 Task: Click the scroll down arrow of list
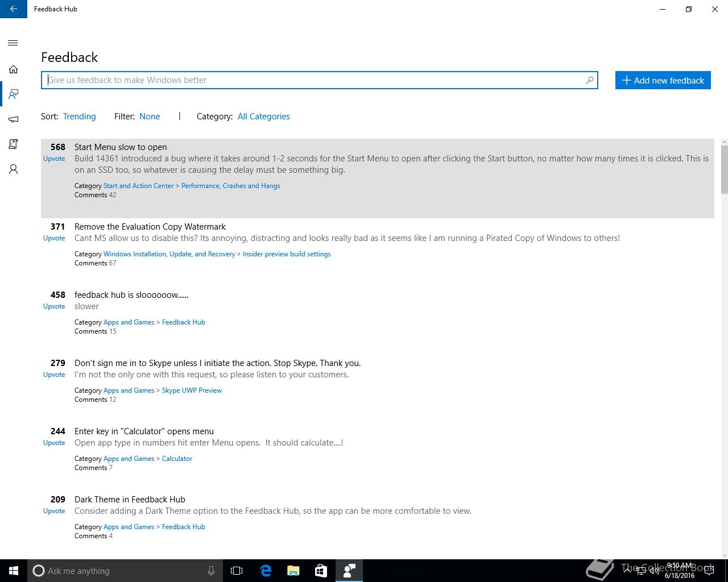[x=724, y=555]
